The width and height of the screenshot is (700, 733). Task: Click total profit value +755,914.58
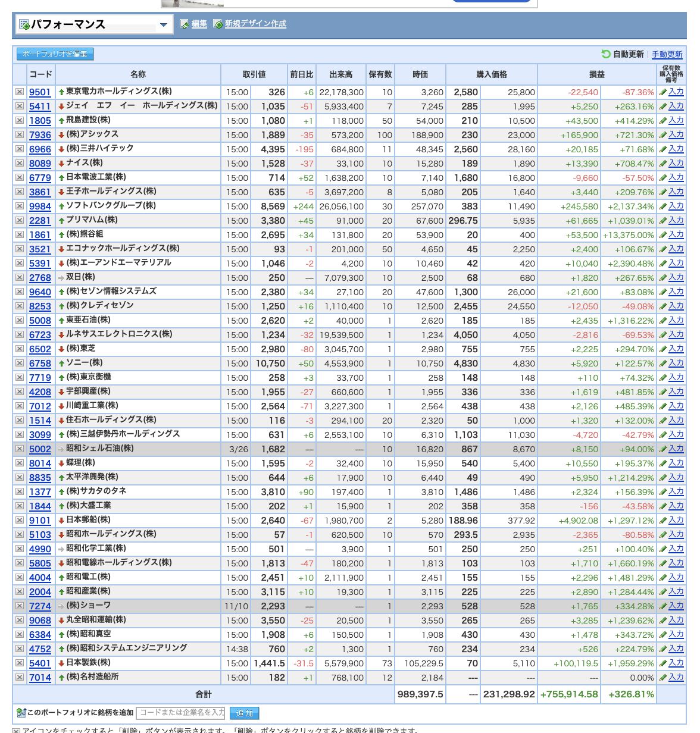pyautogui.click(x=569, y=694)
